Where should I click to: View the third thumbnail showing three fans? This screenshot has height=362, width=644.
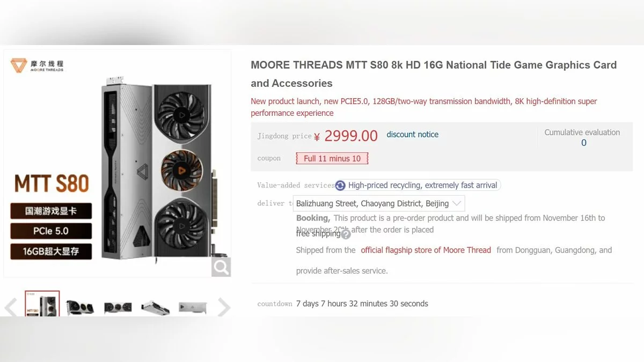118,307
